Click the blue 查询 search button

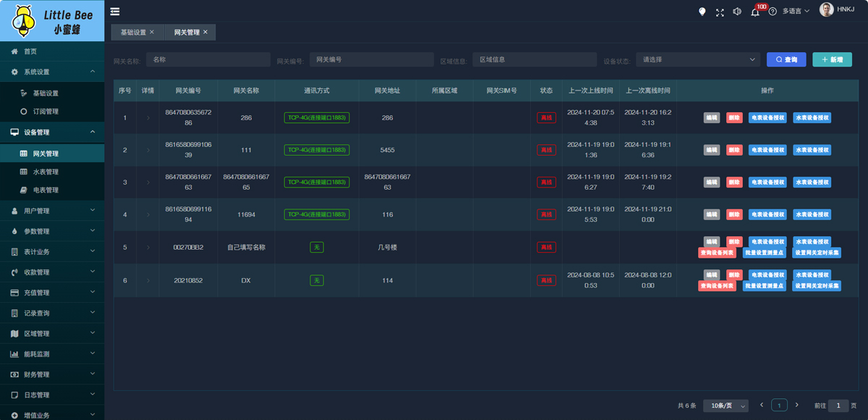786,59
